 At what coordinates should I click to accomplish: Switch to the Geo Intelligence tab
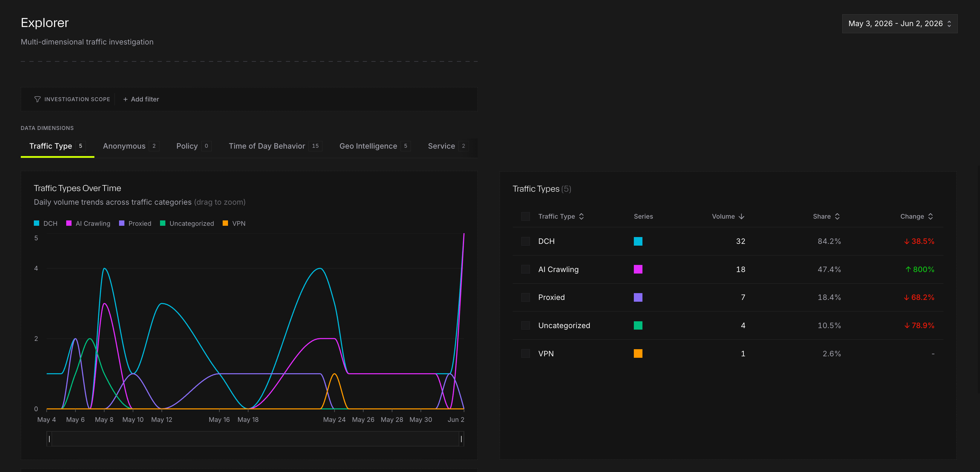(x=375, y=146)
